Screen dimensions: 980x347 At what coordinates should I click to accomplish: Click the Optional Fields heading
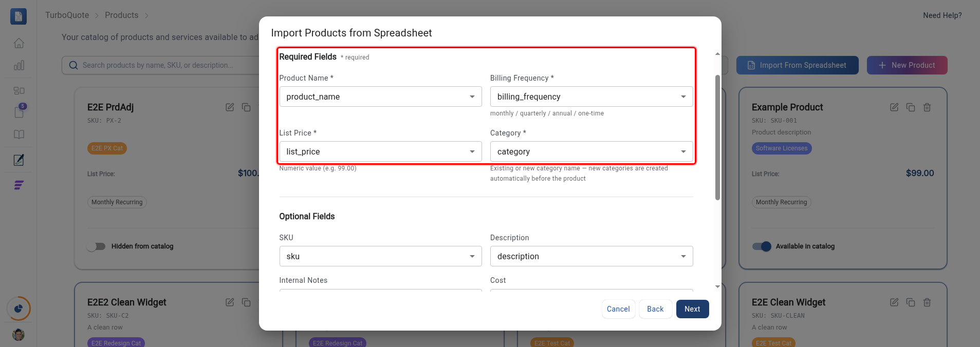click(x=307, y=217)
